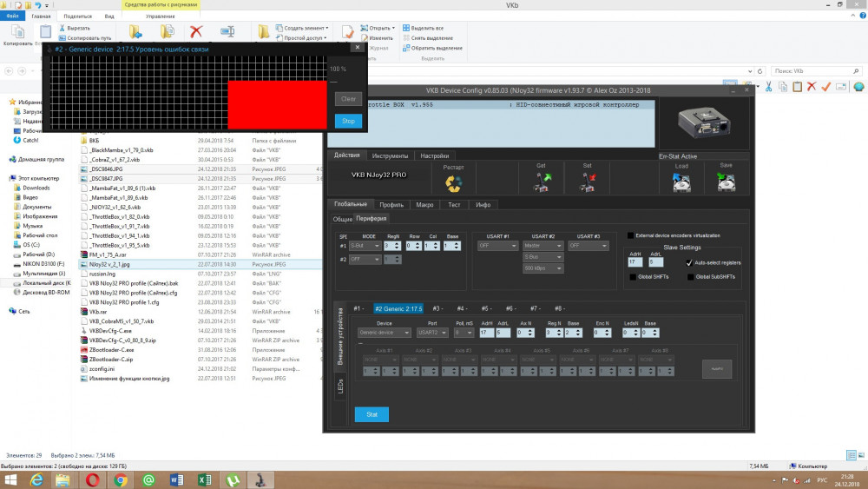Click the Stat button
Image resolution: width=868 pixels, height=489 pixels.
372,414
